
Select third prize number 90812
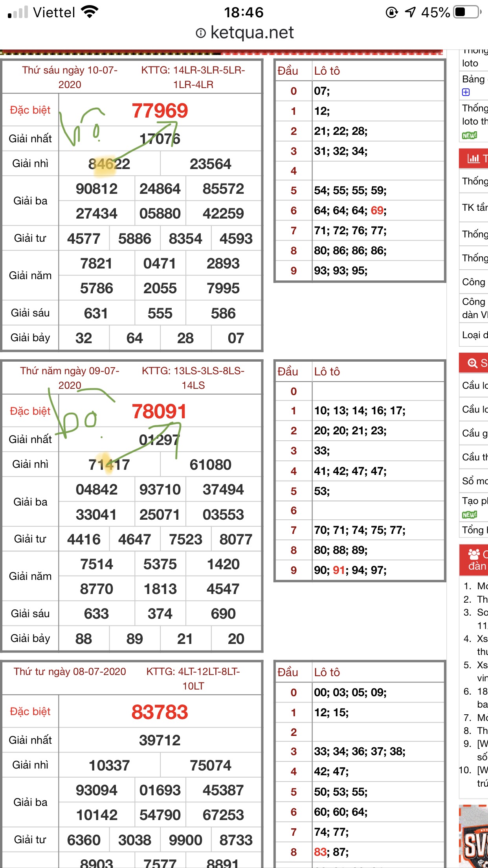pos(97,189)
